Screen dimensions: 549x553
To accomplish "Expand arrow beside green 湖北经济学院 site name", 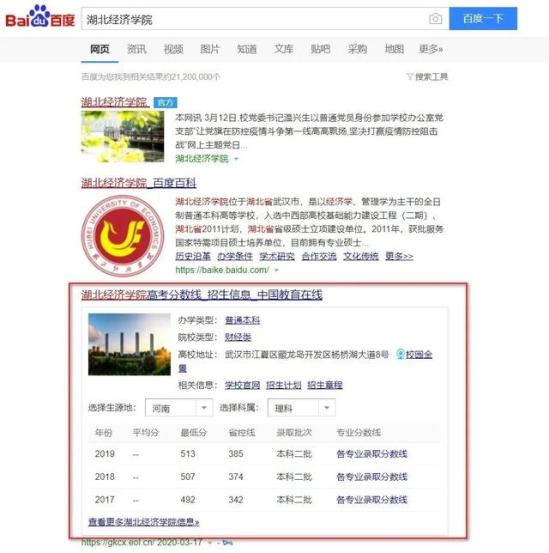I will tap(237, 159).
